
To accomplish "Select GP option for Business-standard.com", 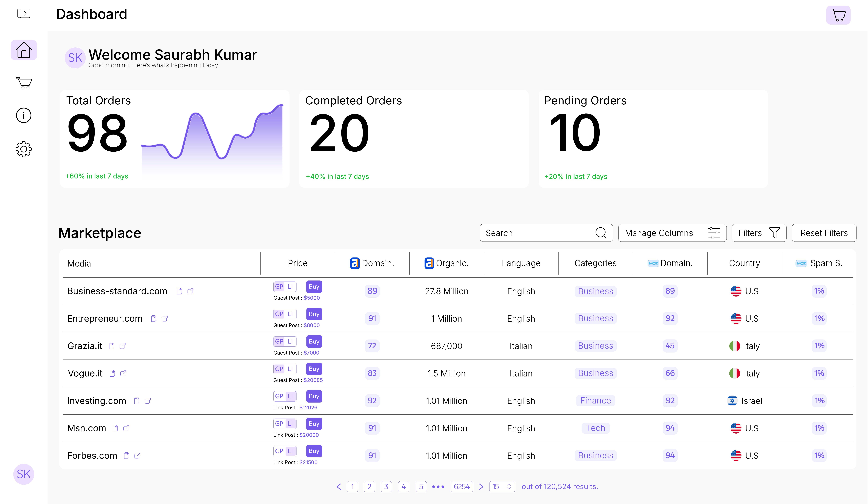I will (x=279, y=287).
